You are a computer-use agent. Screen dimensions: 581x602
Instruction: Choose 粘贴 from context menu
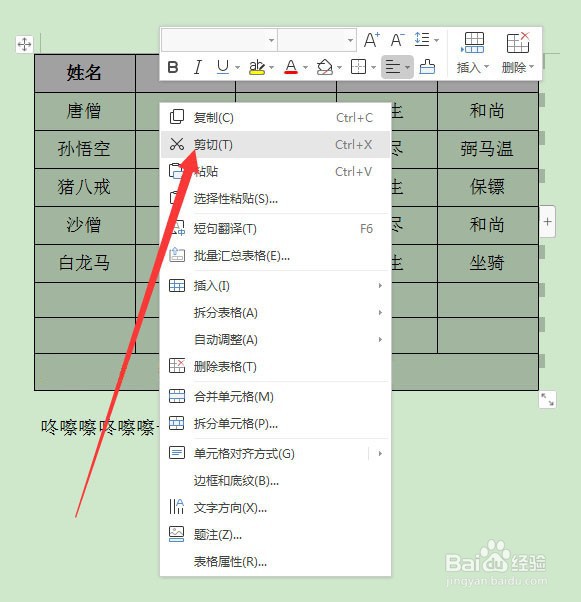275,171
